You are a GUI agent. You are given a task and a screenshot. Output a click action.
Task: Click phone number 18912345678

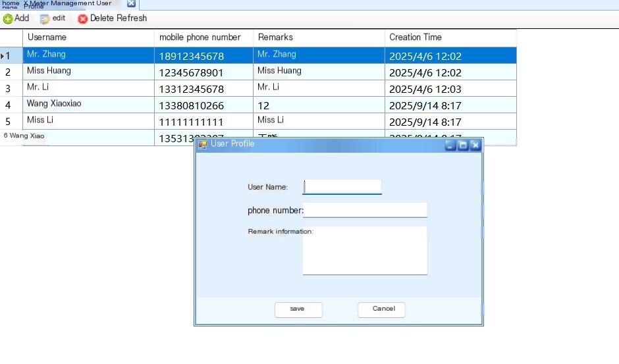coord(203,55)
